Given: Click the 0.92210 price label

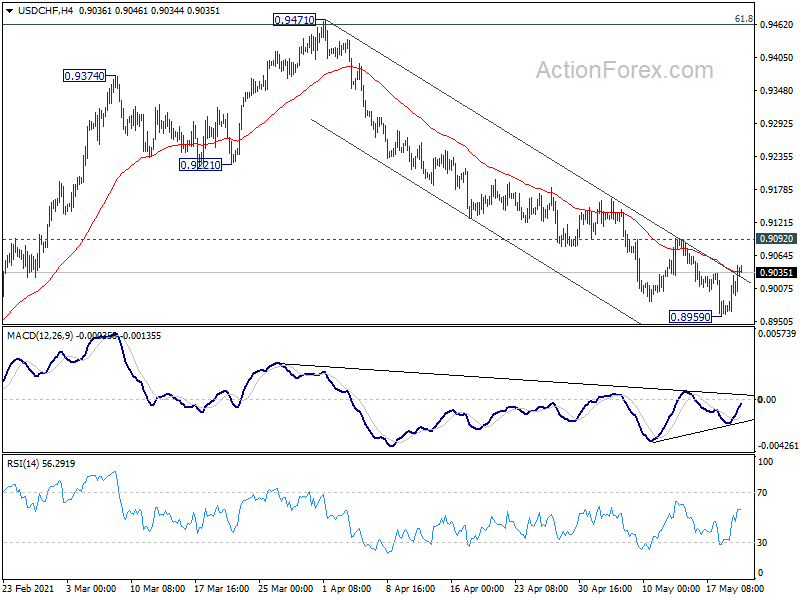Looking at the screenshot, I should tap(201, 165).
